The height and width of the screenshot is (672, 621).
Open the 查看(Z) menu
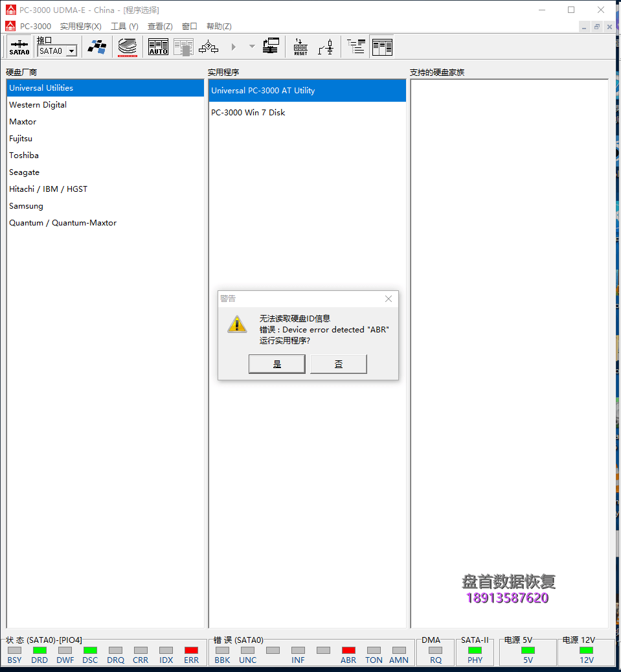160,26
